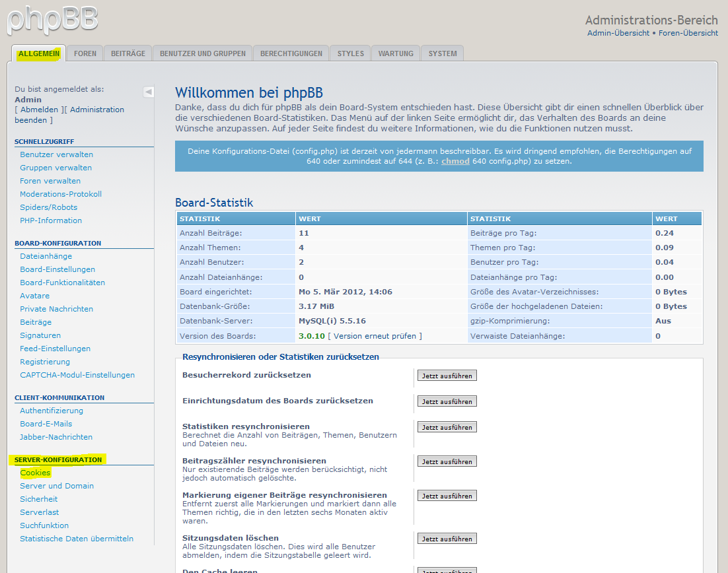Go to Admin-Übersicht link

pos(618,33)
